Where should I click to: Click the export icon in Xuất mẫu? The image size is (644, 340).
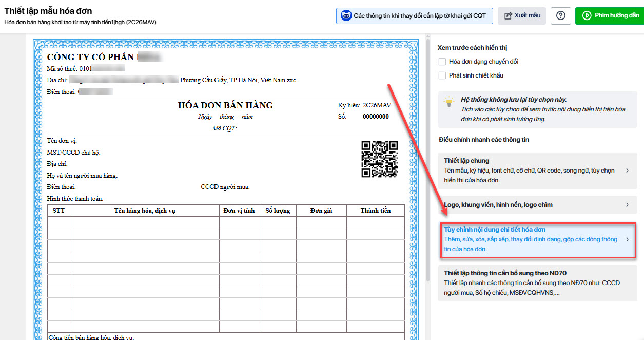click(509, 16)
